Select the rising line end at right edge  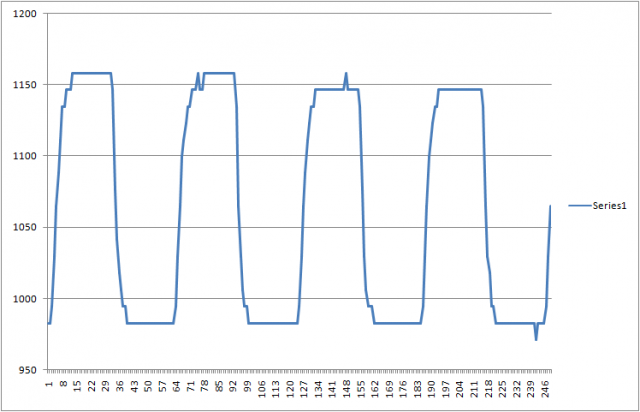click(549, 212)
